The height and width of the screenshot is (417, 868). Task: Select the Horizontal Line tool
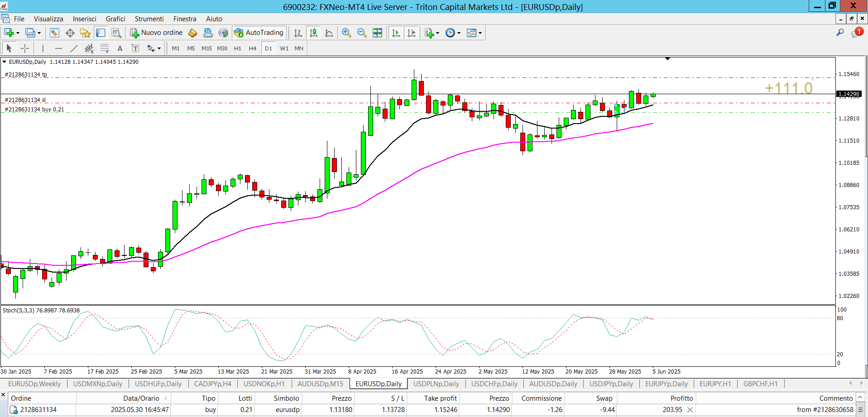(58, 48)
